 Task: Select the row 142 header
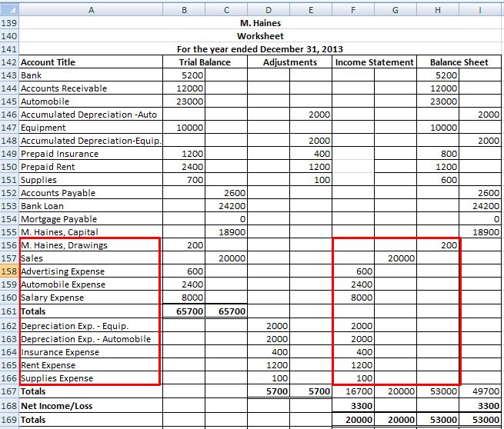9,62
